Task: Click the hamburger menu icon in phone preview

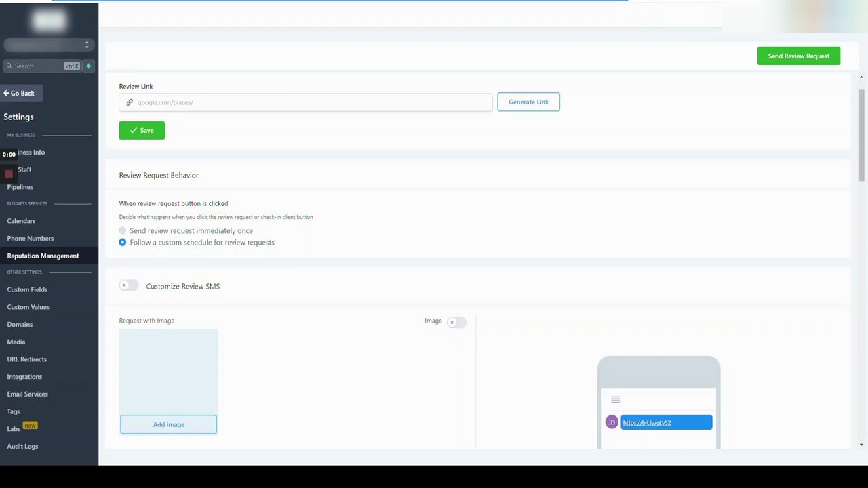Action: click(x=616, y=399)
